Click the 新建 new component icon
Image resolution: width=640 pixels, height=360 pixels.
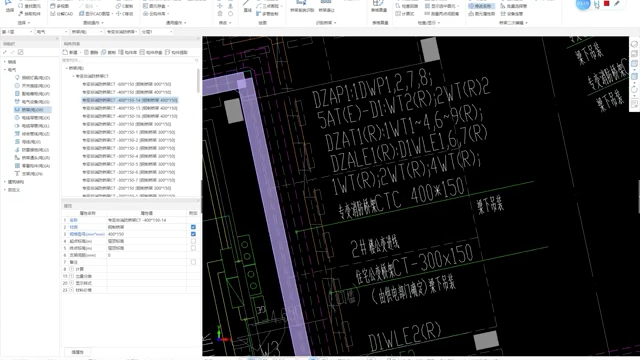pos(65,52)
